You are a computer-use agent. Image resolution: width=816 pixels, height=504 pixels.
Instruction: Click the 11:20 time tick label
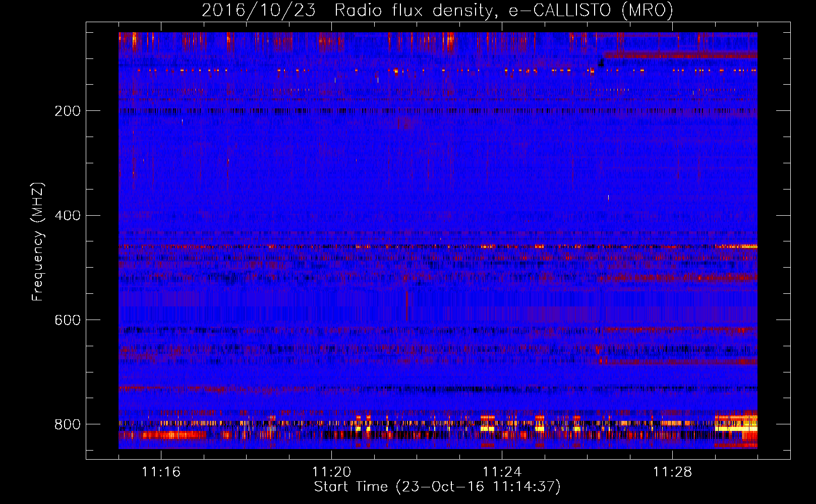click(331, 472)
